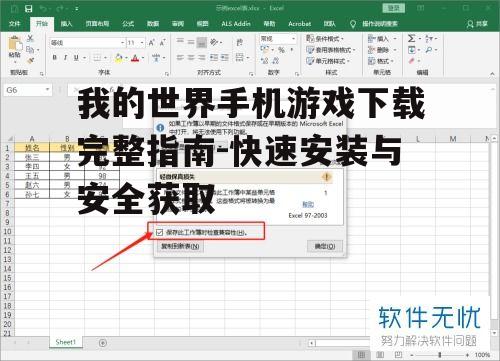Click the AutoSum sigma icon
Screen dimensions: 500x361
(x=412, y=39)
